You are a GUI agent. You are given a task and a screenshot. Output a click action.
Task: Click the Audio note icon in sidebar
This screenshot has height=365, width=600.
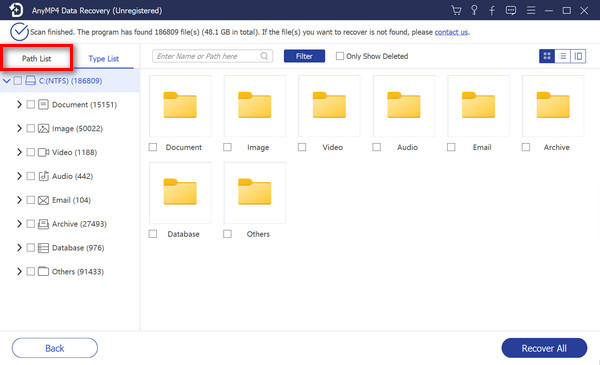click(x=43, y=176)
